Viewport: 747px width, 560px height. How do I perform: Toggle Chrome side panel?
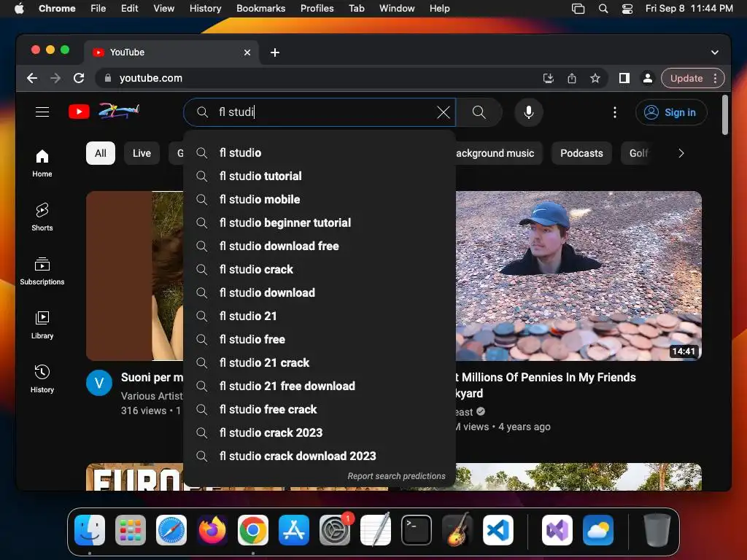[624, 78]
